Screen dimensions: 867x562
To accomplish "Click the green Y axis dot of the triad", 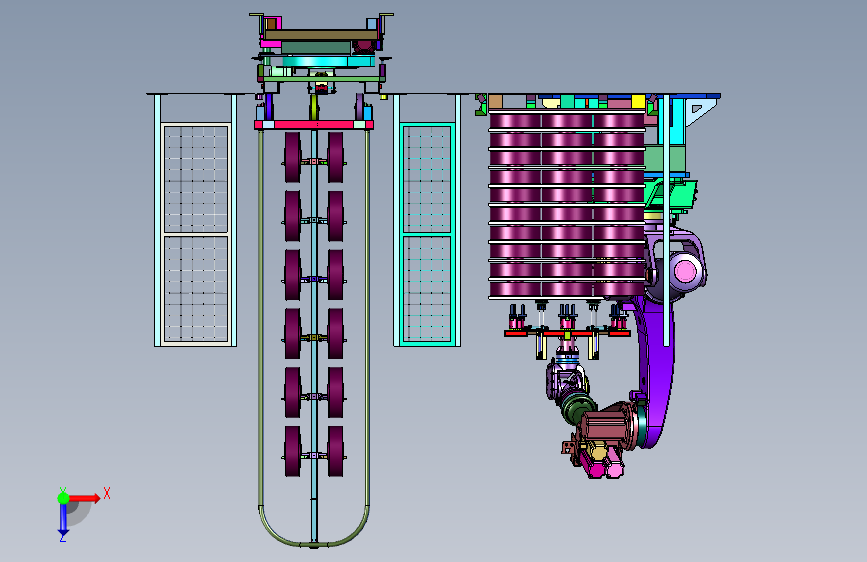I will [x=63, y=498].
